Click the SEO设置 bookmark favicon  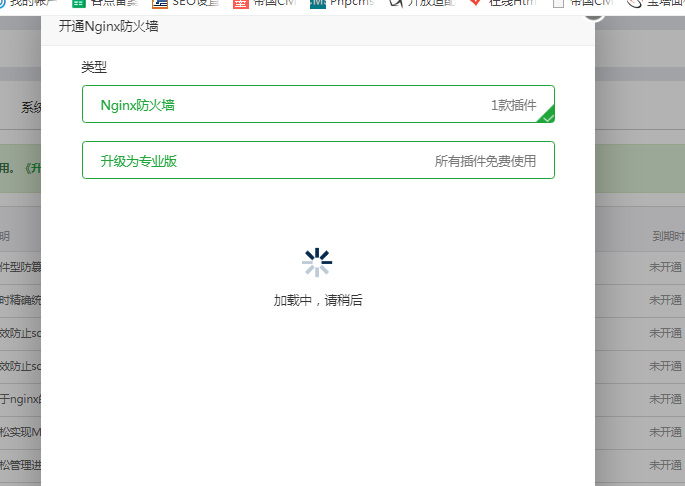(x=160, y=3)
